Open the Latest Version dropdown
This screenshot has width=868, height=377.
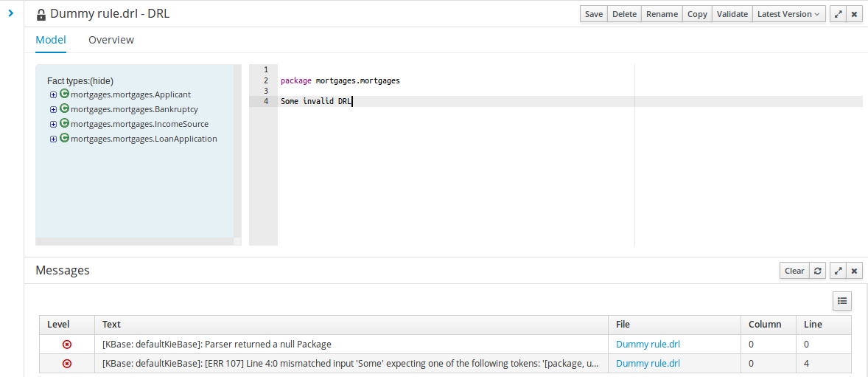pos(789,14)
